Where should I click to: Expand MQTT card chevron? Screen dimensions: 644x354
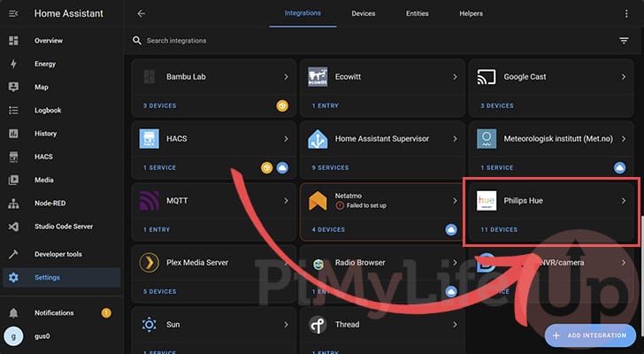click(286, 201)
